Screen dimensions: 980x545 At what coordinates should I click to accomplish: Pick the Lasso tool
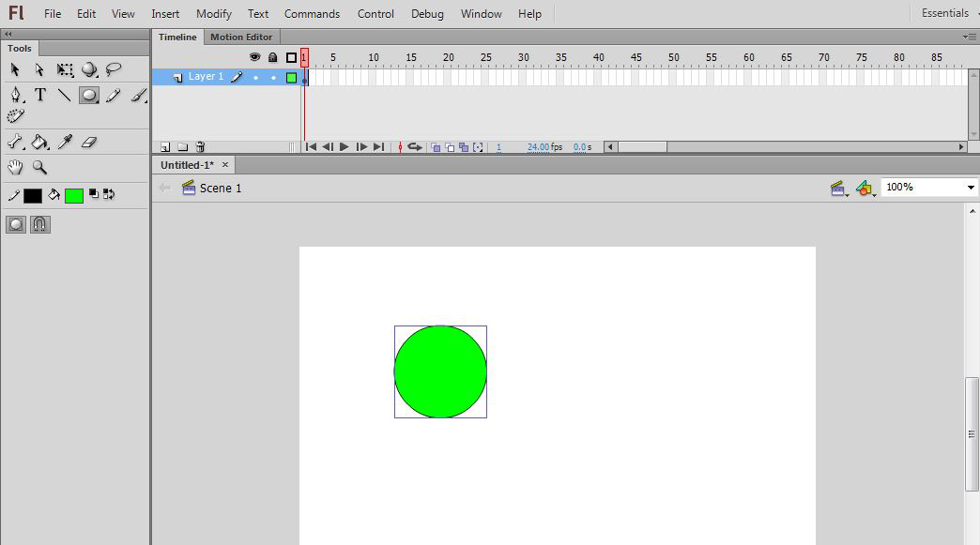(114, 69)
